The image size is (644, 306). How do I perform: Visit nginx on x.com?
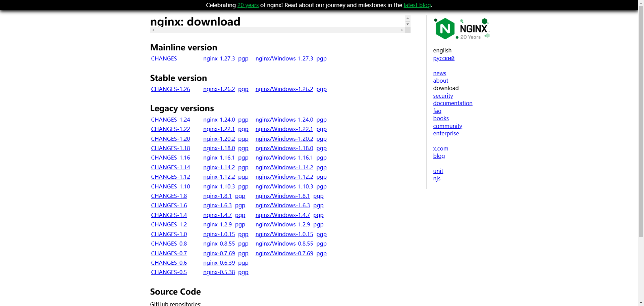[440, 148]
